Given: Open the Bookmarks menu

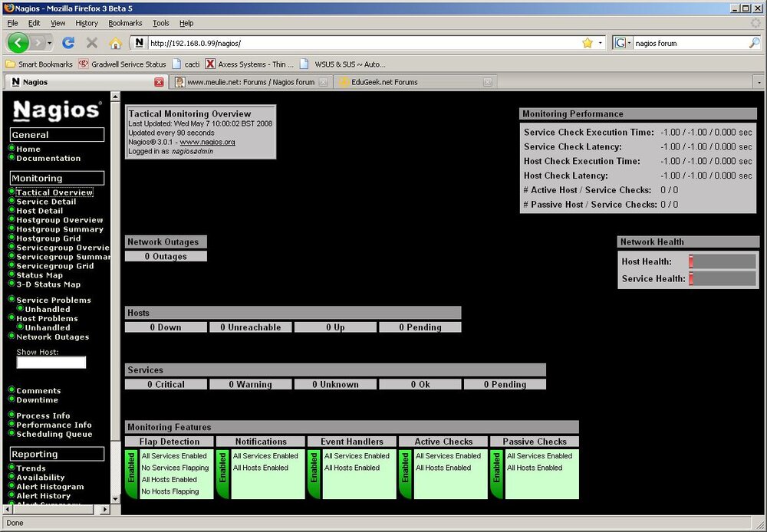Looking at the screenshot, I should point(125,23).
